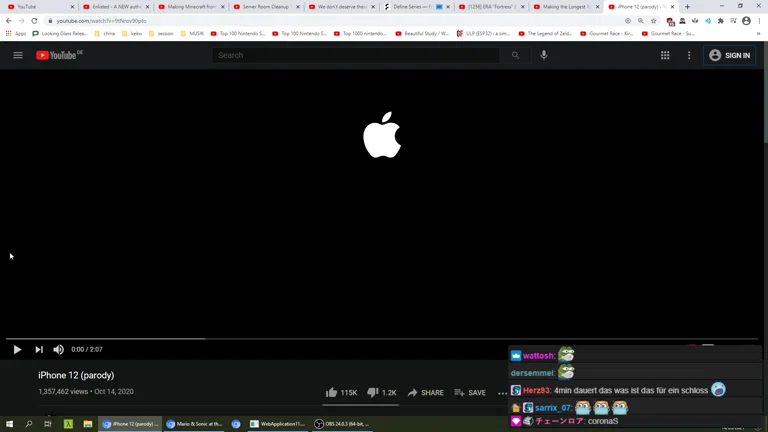Switch to ERA Fortress tab
Screen dimensions: 768x432
(x=491, y=7)
